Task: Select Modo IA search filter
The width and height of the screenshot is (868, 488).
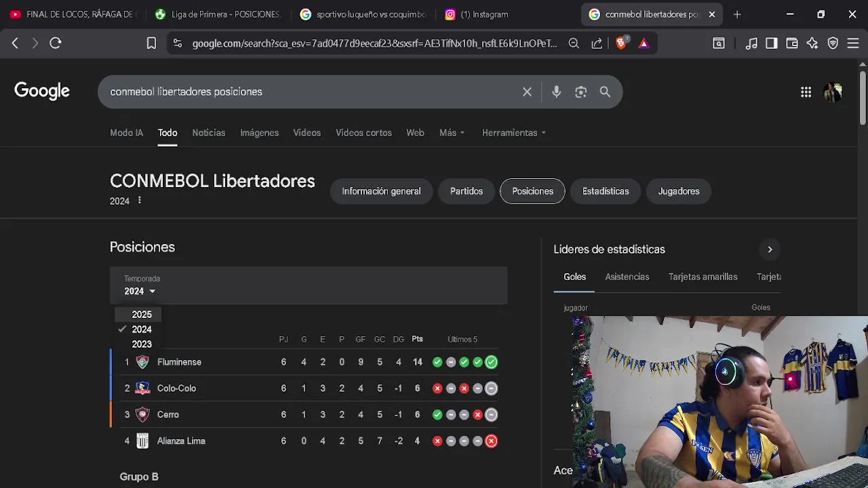Action: [x=126, y=133]
